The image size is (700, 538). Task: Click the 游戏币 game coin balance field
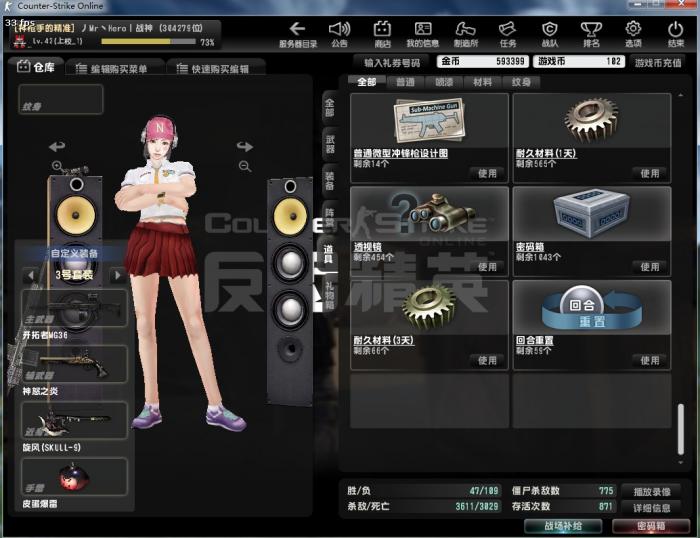pyautogui.click(x=579, y=62)
